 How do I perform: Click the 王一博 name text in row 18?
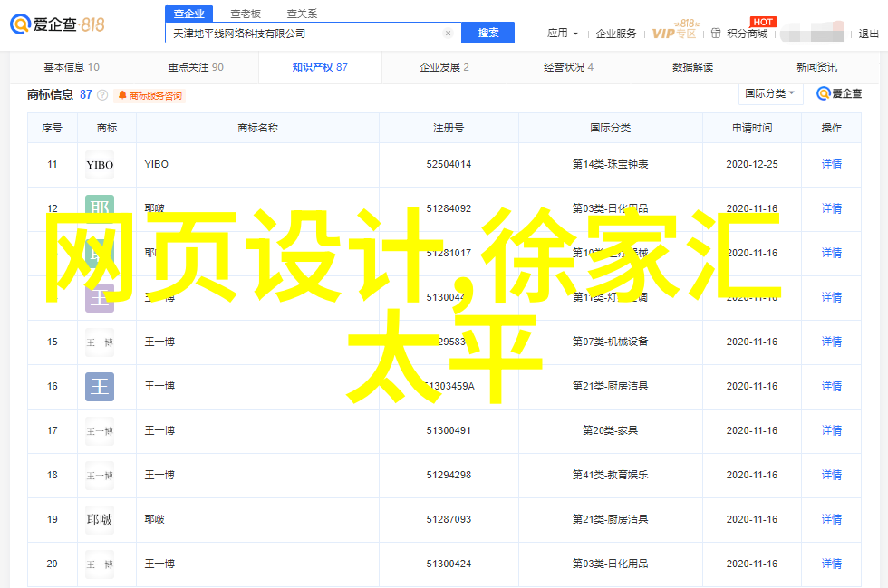[159, 475]
